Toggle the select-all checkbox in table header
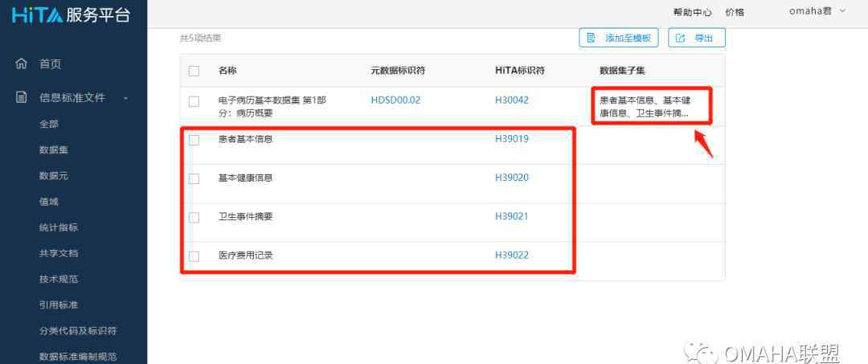This screenshot has width=868, height=364. pos(194,71)
